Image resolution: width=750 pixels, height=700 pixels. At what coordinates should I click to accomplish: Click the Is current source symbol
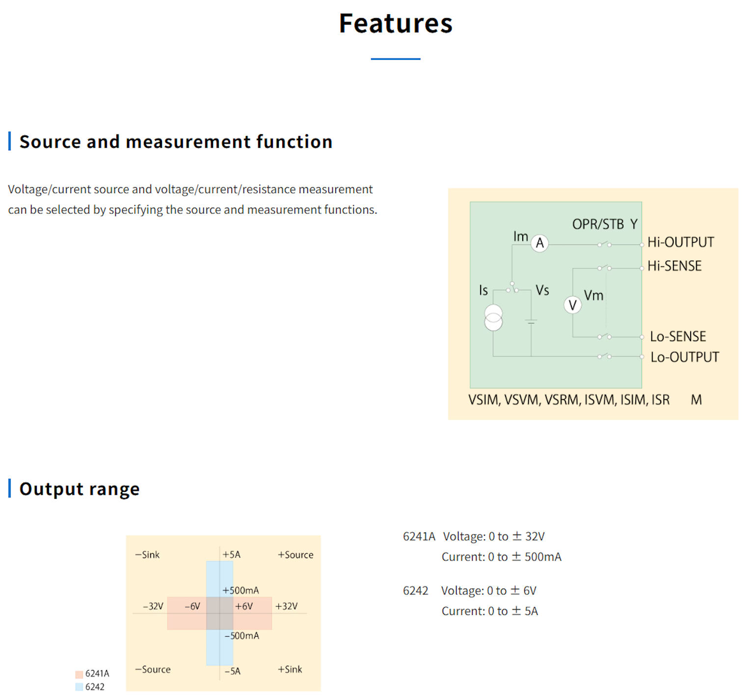(493, 318)
